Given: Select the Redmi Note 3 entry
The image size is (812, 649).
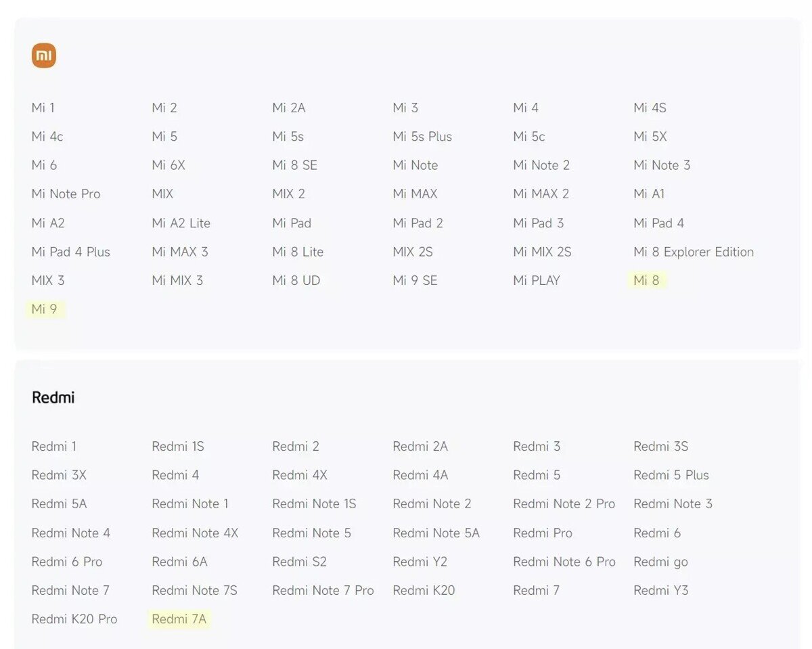Looking at the screenshot, I should point(673,504).
